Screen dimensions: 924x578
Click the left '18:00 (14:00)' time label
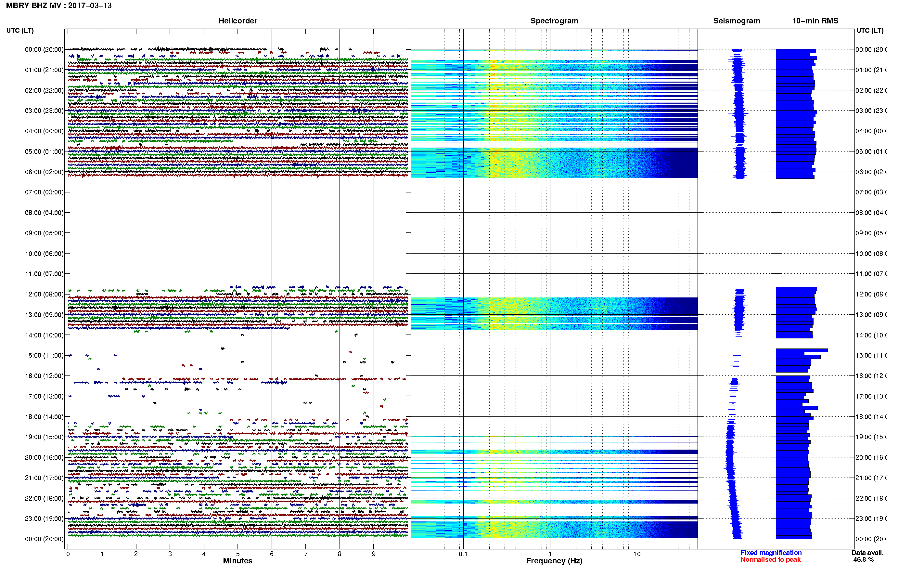[x=44, y=417]
